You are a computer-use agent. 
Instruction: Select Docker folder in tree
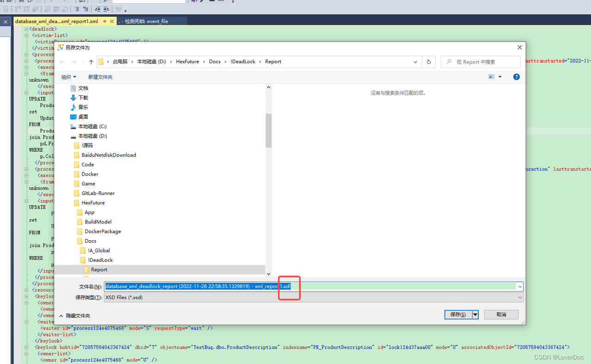[90, 174]
